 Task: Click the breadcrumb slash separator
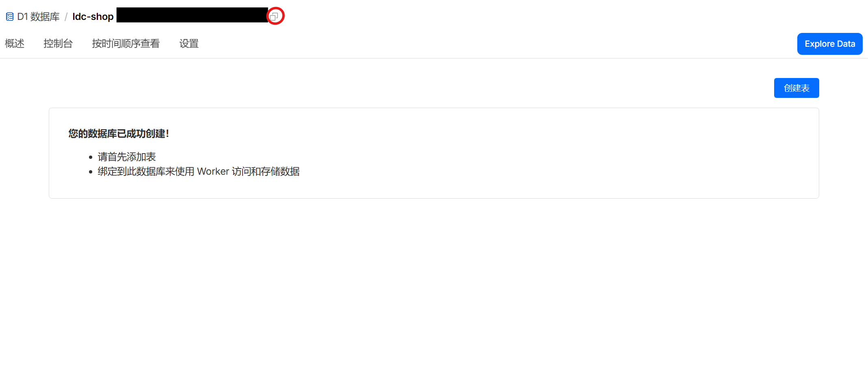pyautogui.click(x=66, y=17)
